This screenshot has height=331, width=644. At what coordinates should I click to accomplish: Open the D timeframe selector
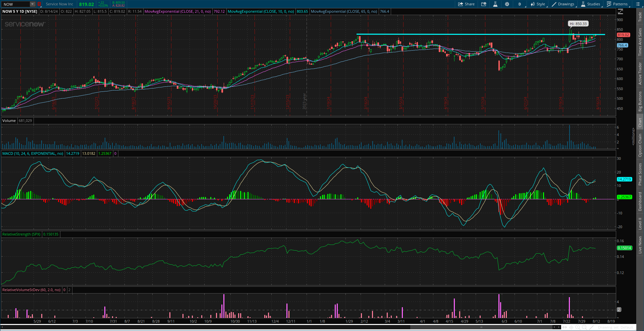(520, 4)
